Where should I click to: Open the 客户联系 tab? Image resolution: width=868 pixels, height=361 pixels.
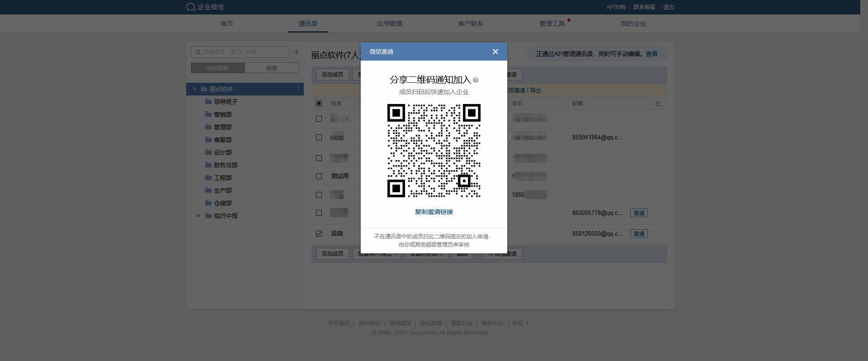[471, 24]
